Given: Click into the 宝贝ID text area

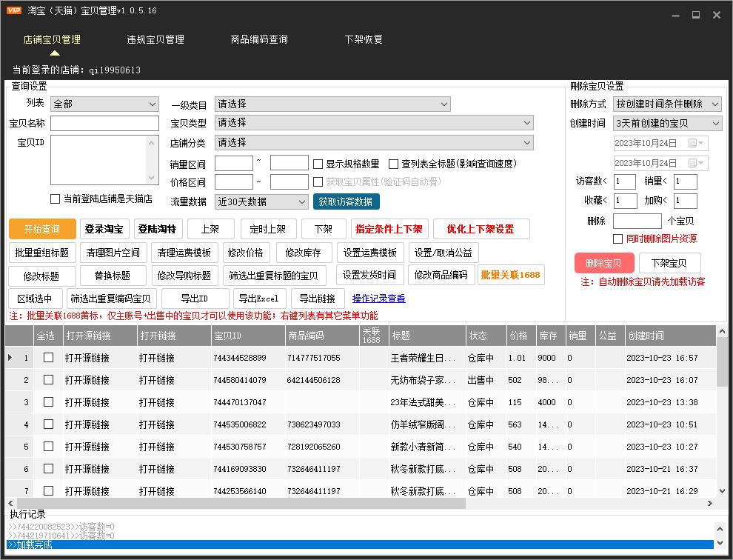Looking at the screenshot, I should [104, 160].
